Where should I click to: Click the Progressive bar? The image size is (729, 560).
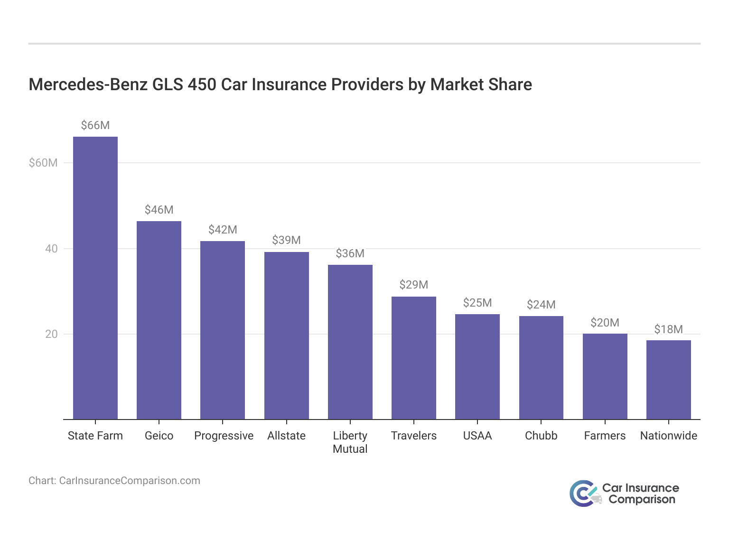pos(223,330)
